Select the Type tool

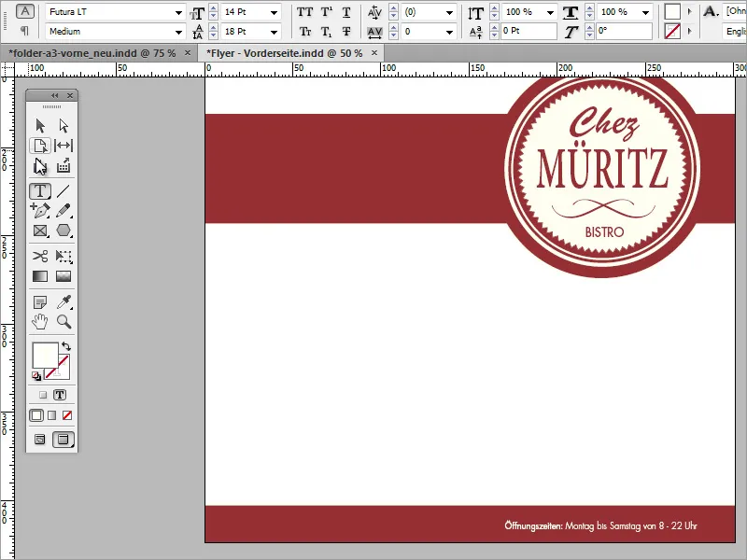(40, 190)
